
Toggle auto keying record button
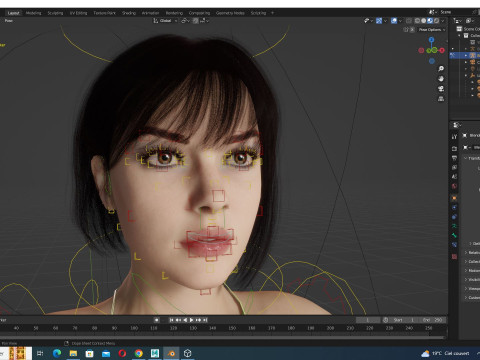(x=156, y=320)
